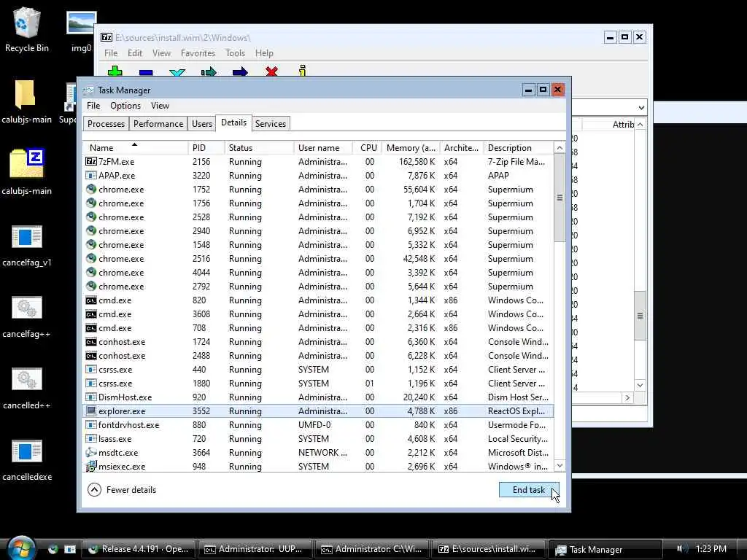Screen dimensions: 747x560
Task: Click the End task button
Action: tap(529, 489)
